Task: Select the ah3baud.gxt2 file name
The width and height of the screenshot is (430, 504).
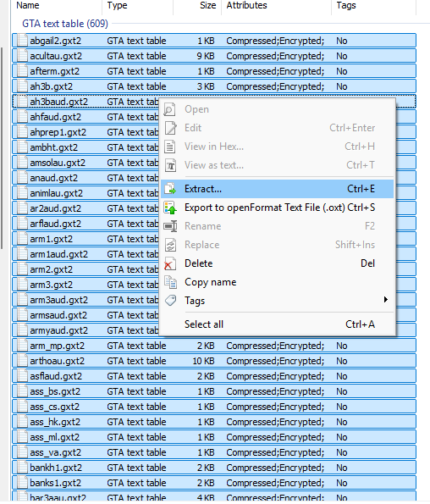Action: click(58, 102)
